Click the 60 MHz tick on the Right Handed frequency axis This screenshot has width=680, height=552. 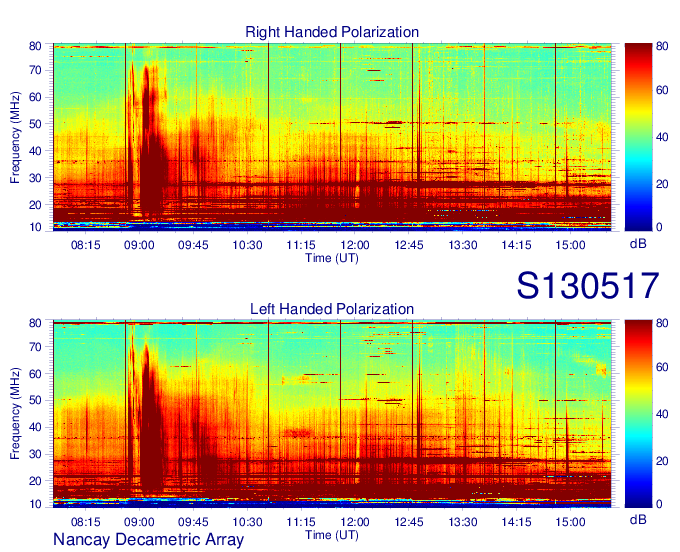click(x=35, y=97)
